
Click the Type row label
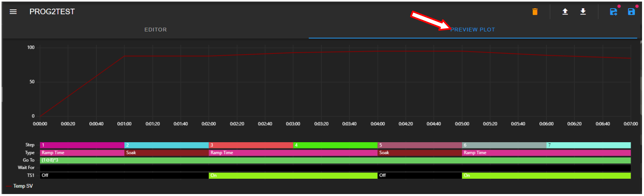pos(30,153)
